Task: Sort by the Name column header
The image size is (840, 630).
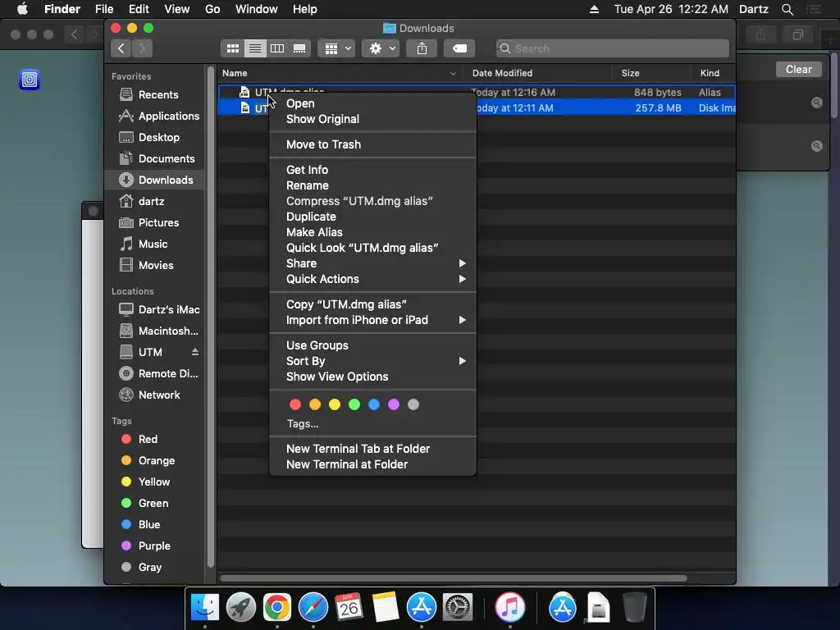Action: (340, 73)
